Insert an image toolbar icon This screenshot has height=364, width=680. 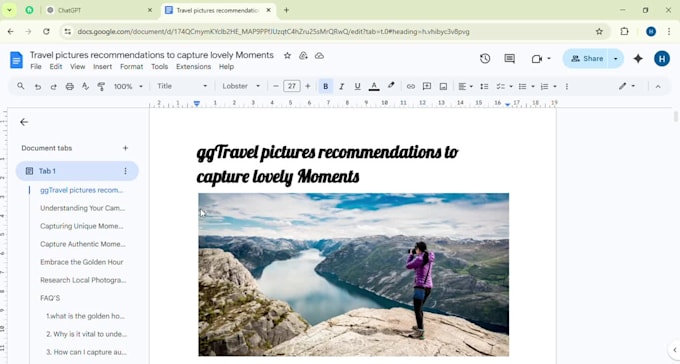point(443,86)
